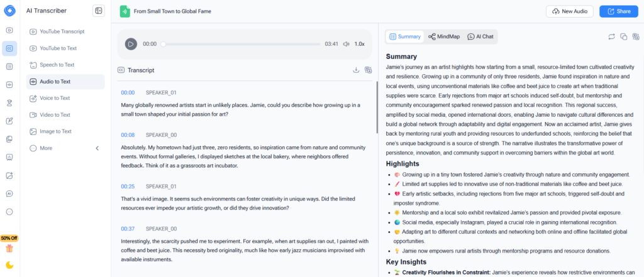Click the AI Transcriber panel title
This screenshot has height=277, width=644.
click(47, 11)
